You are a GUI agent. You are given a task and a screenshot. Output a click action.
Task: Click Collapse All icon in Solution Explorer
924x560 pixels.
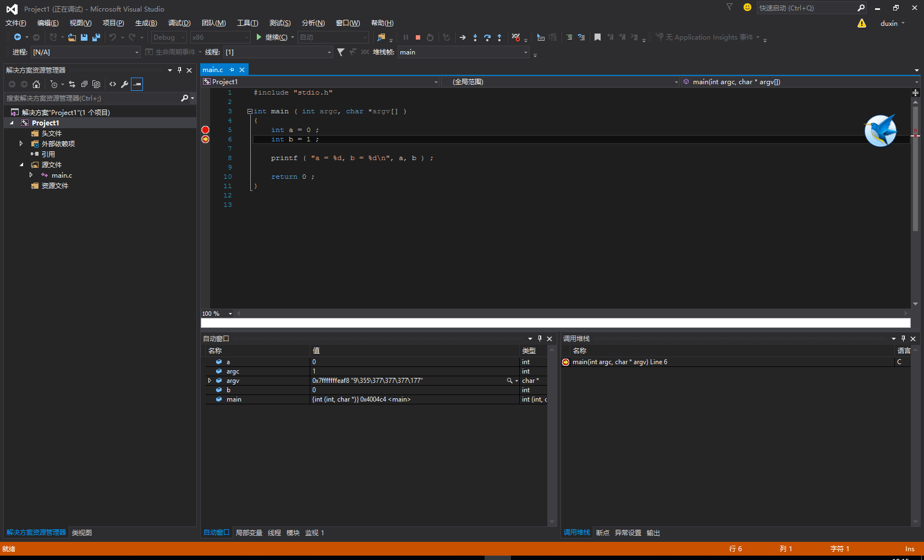point(84,84)
